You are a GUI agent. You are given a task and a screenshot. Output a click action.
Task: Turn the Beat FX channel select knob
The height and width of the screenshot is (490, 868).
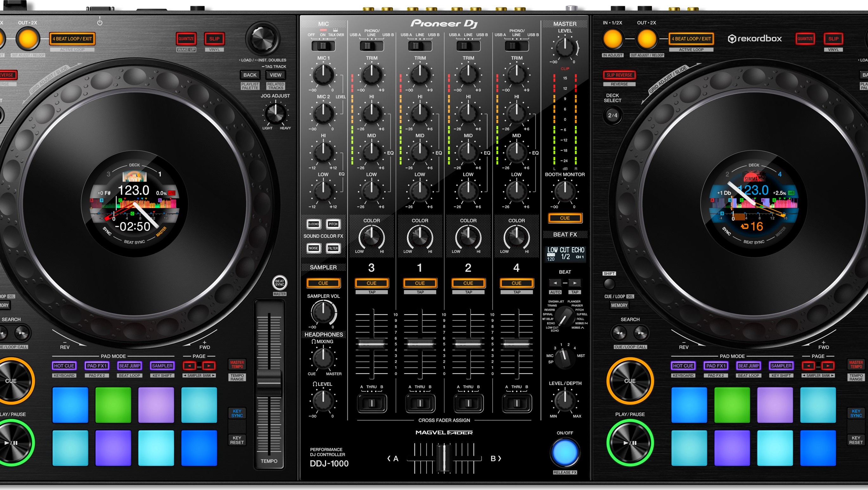tap(565, 359)
